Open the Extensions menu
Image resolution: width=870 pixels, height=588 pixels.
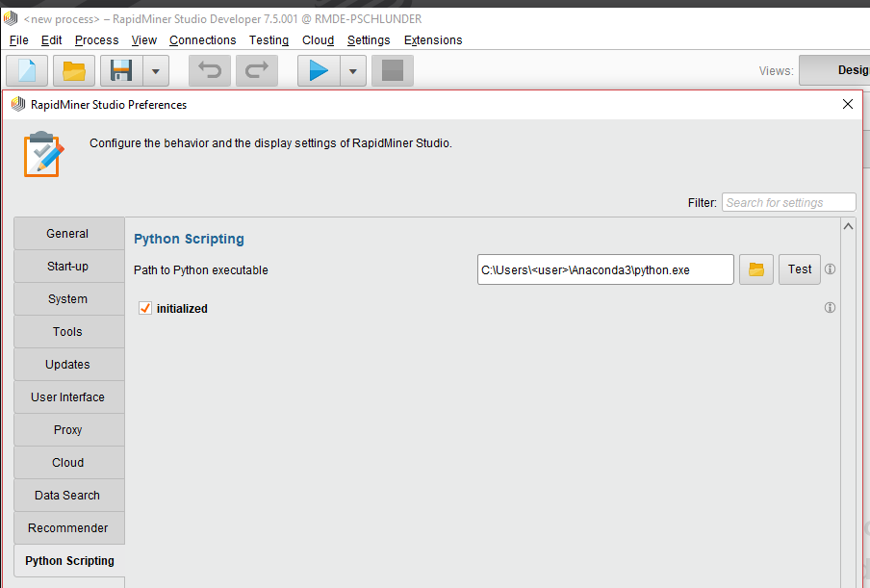tap(433, 40)
